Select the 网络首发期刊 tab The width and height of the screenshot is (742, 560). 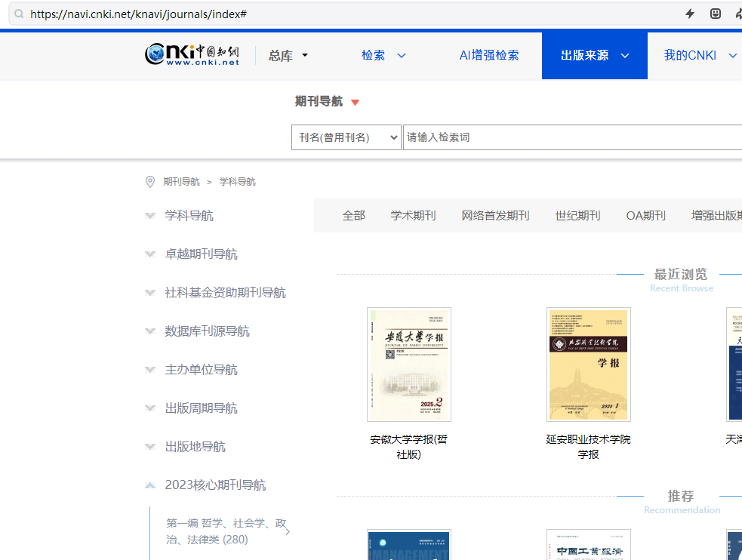[495, 216]
